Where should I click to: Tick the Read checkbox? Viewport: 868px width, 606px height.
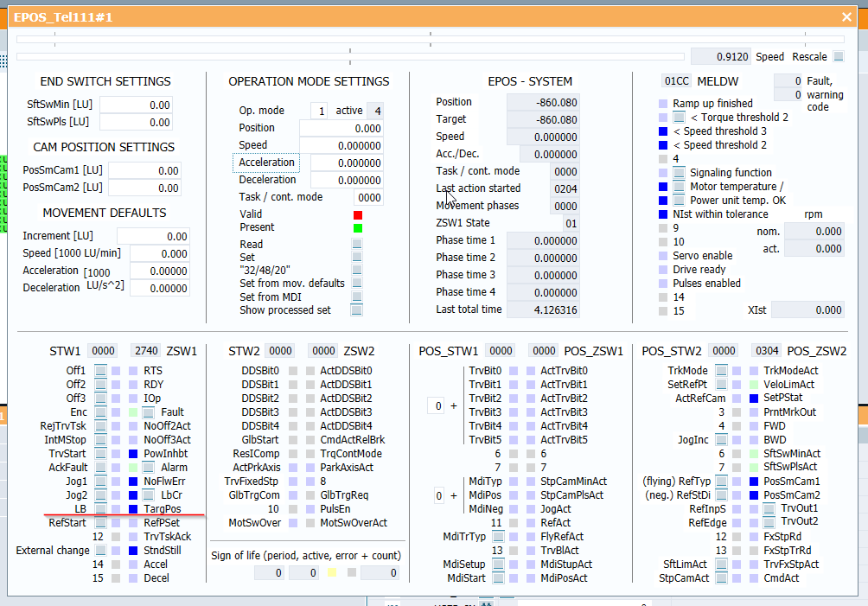(x=357, y=244)
